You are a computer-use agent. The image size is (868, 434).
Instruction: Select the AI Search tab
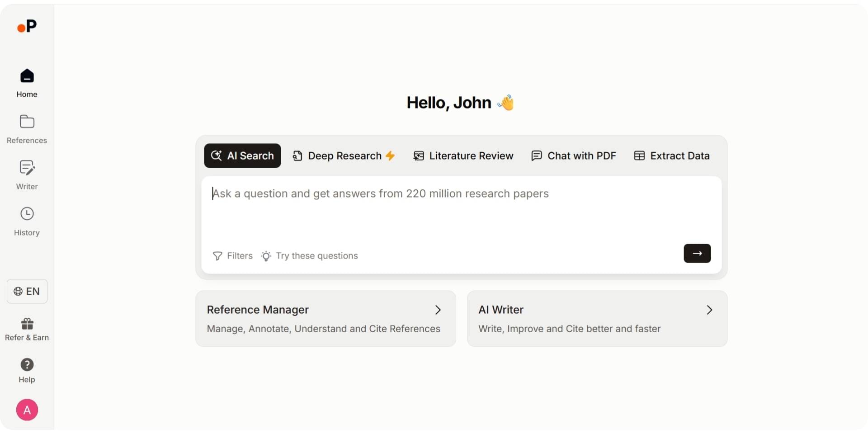click(242, 156)
